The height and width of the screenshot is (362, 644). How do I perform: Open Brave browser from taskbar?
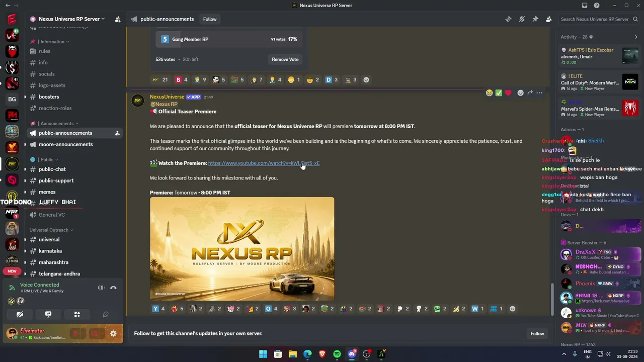322,354
